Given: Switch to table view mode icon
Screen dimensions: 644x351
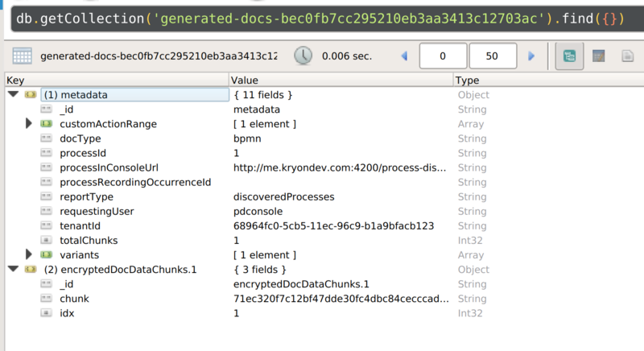Looking at the screenshot, I should pyautogui.click(x=598, y=56).
